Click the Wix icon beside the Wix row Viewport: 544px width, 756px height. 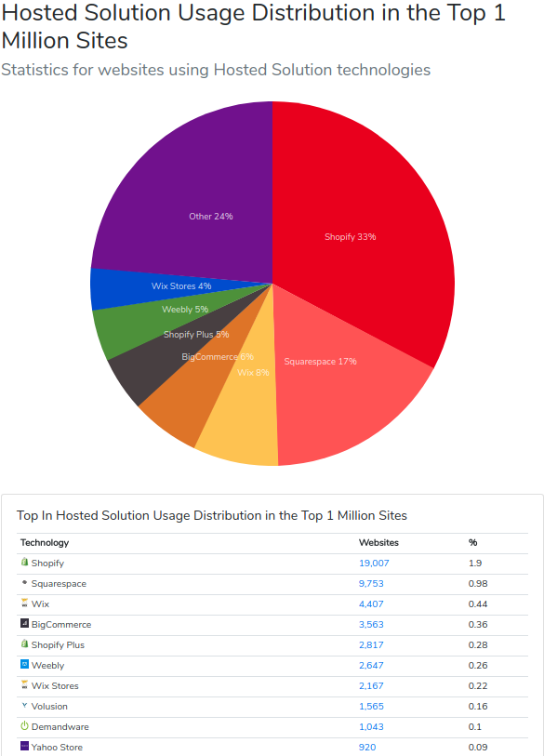pos(24,603)
